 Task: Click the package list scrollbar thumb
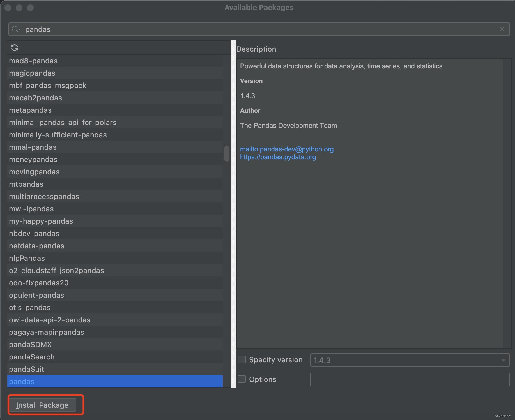[227, 154]
